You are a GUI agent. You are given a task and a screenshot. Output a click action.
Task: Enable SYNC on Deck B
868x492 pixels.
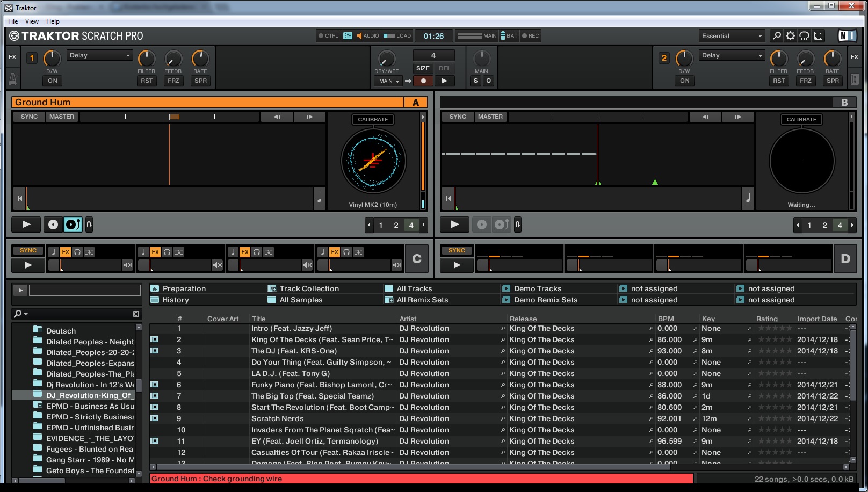(x=458, y=117)
